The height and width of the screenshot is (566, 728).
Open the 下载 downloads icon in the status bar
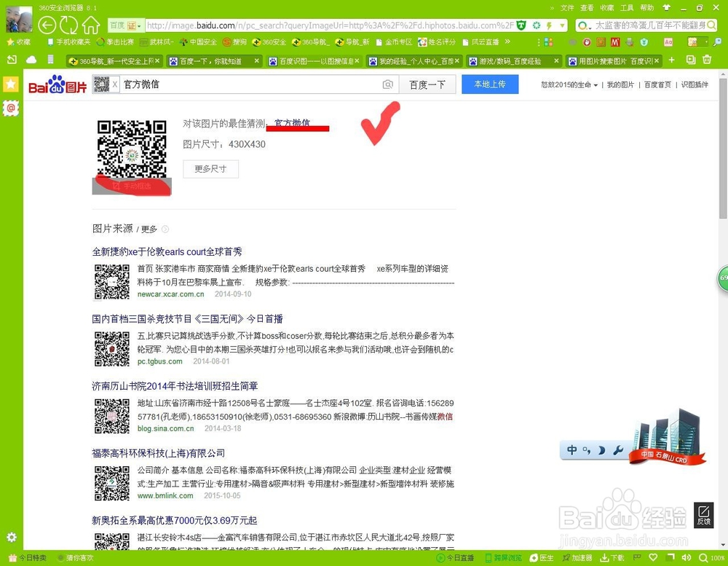point(612,558)
